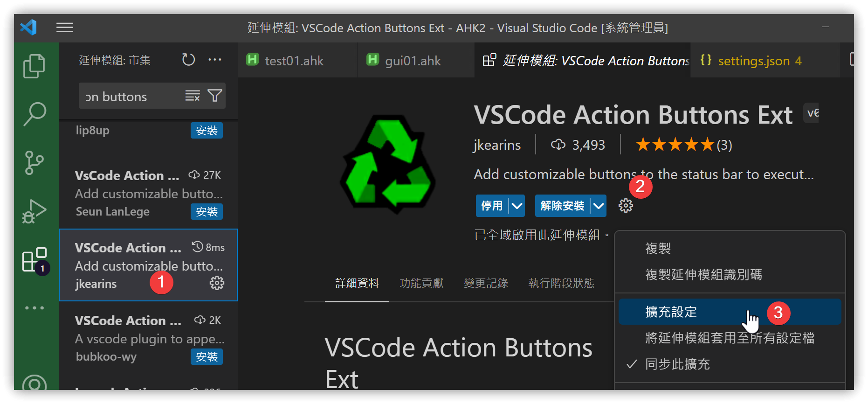Switch to the settings.json tab
Screen dimensions: 868x404
click(x=765, y=61)
